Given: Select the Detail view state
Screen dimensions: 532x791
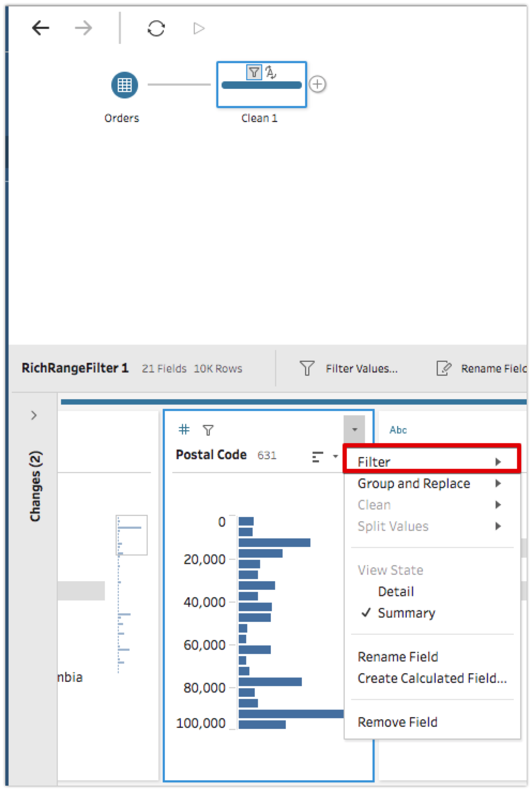Looking at the screenshot, I should click(396, 591).
